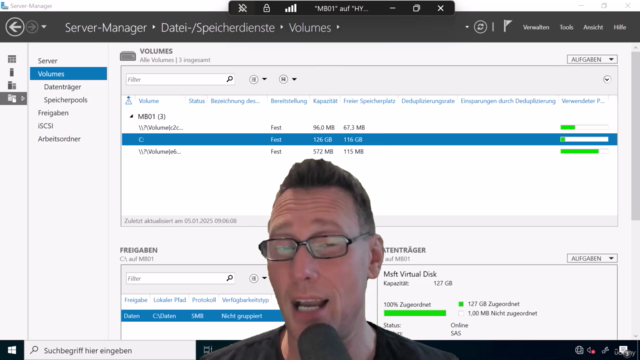640x360 pixels.
Task: Sort by the Bereitstellung column
Action: pyautogui.click(x=289, y=101)
